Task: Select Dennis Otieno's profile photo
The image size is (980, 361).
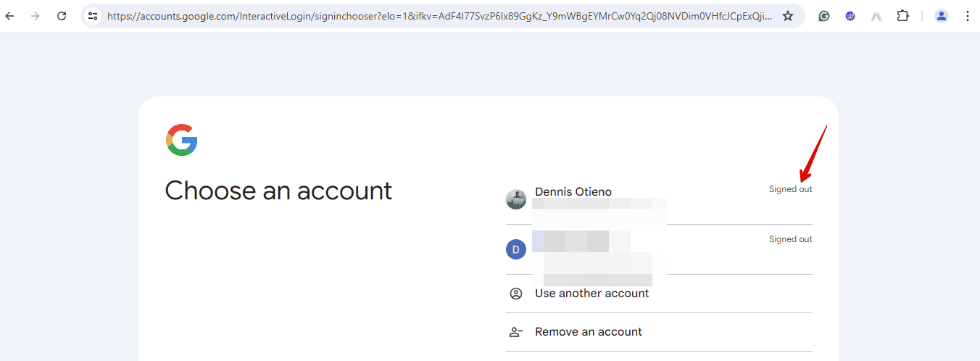Action: [x=516, y=199]
